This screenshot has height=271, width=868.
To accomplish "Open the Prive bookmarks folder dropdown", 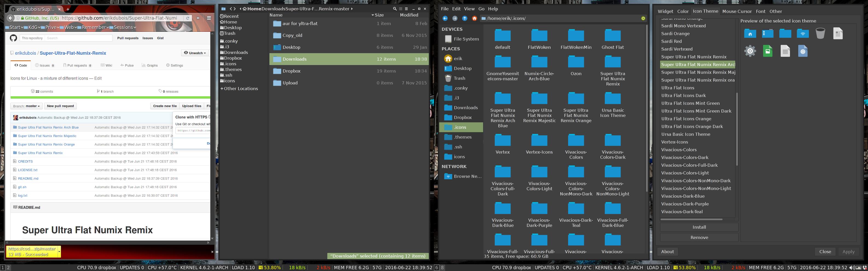I will click(x=50, y=27).
